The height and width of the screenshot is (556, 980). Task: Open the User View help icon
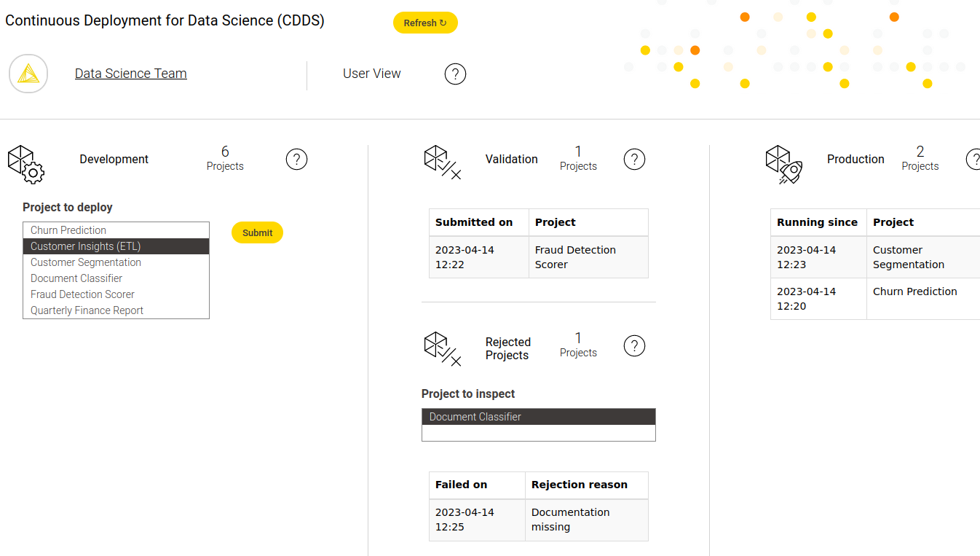[455, 74]
